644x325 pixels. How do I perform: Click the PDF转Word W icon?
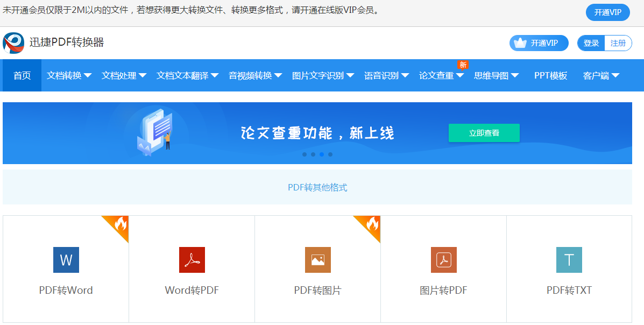tap(66, 260)
